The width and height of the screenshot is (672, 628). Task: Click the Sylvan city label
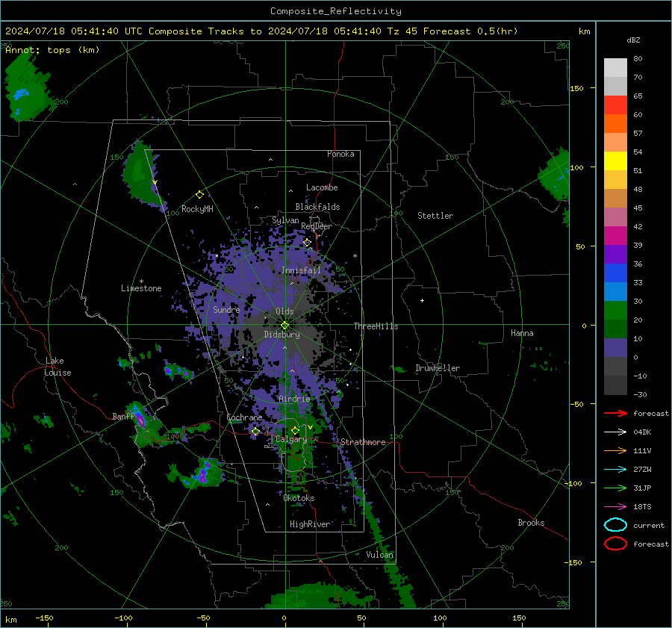coord(285,221)
